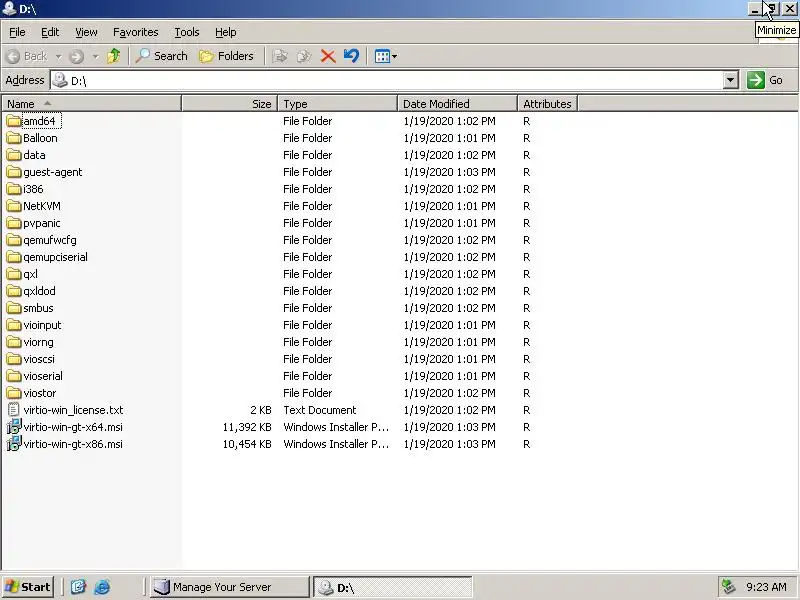Open the Start menu
This screenshot has height=600, width=800.
coord(28,587)
